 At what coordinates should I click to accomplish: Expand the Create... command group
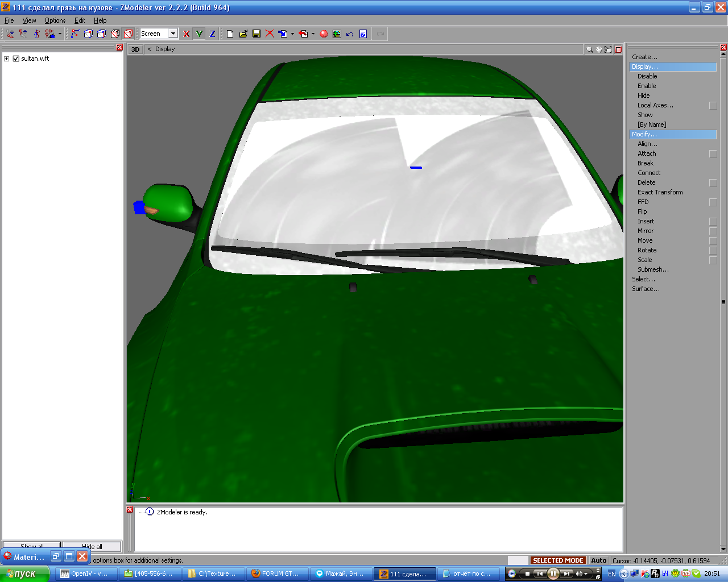(x=644, y=57)
